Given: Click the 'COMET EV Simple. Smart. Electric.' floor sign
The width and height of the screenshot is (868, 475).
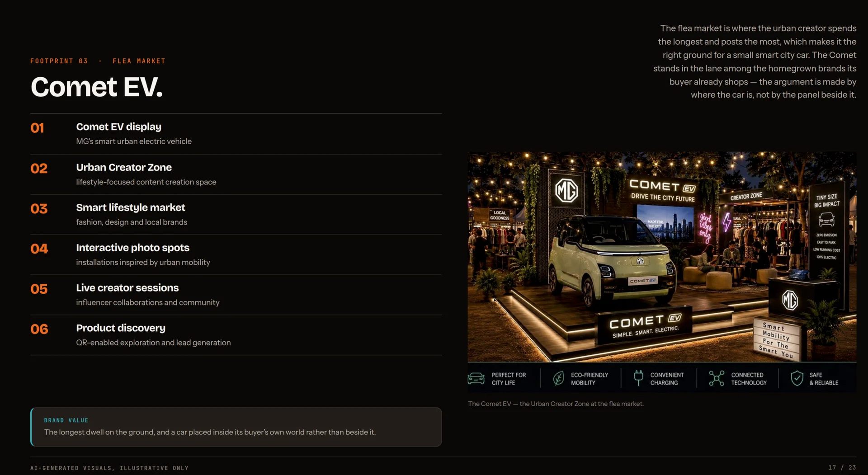Looking at the screenshot, I should point(645,326).
